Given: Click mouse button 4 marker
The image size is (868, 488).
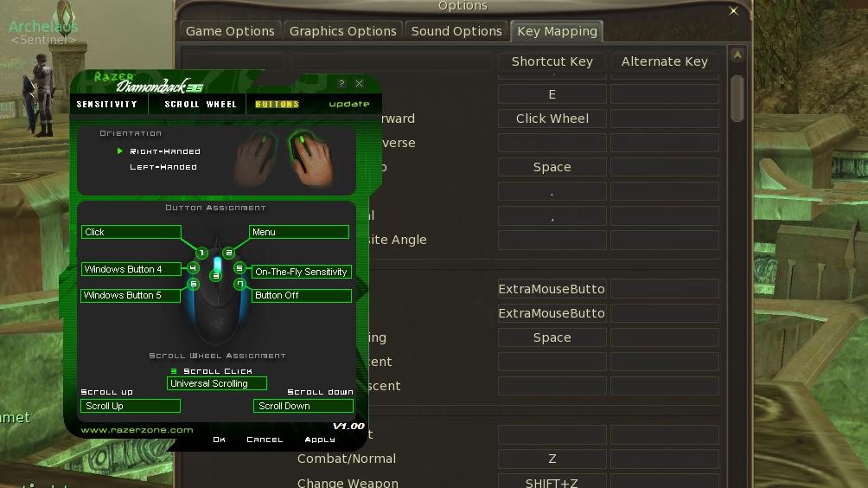Looking at the screenshot, I should [x=193, y=268].
